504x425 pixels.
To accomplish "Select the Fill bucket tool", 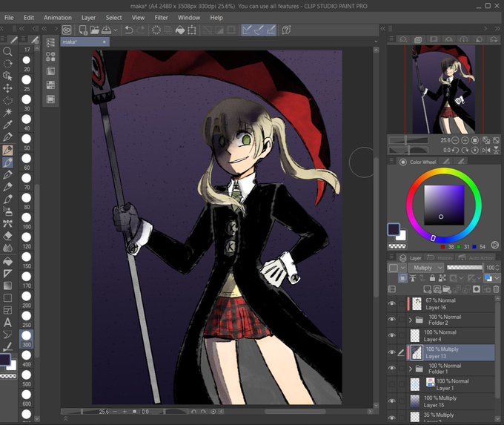I will (7, 261).
